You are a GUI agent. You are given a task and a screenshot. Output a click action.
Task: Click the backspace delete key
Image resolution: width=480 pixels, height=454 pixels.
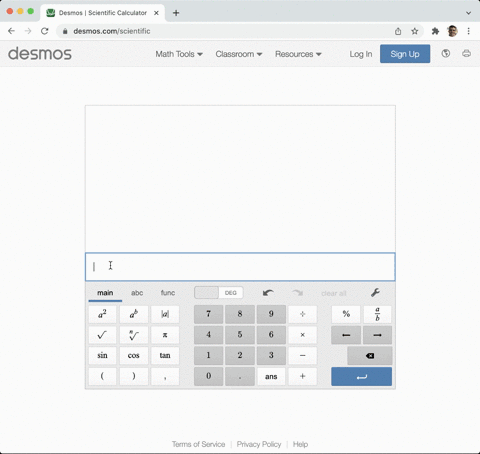click(x=370, y=356)
